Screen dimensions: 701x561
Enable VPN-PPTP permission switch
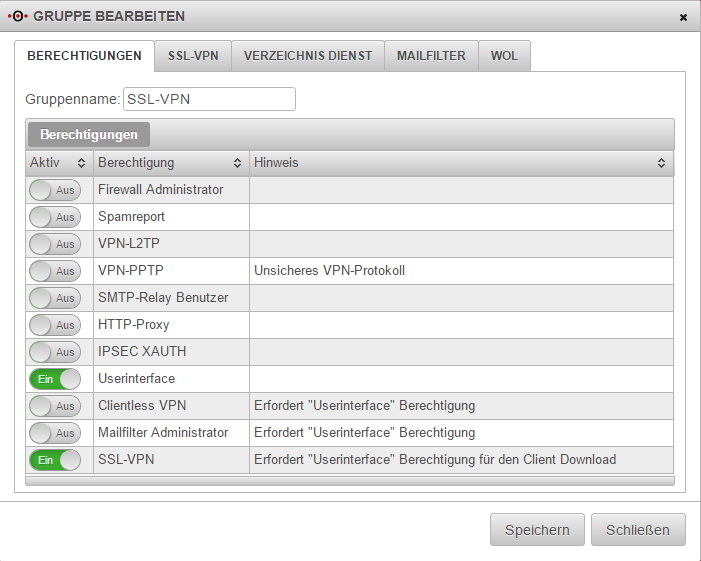click(54, 271)
